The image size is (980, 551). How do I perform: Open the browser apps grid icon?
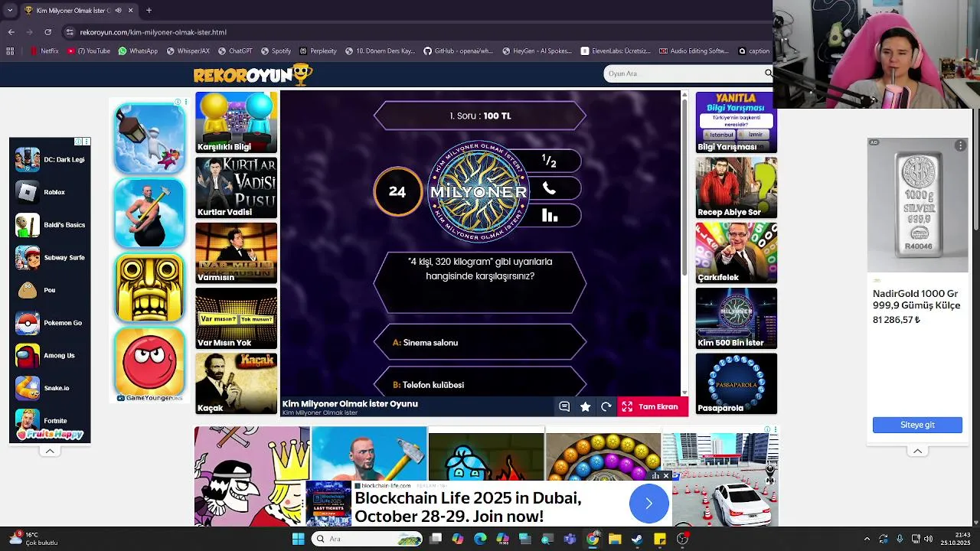[10, 51]
